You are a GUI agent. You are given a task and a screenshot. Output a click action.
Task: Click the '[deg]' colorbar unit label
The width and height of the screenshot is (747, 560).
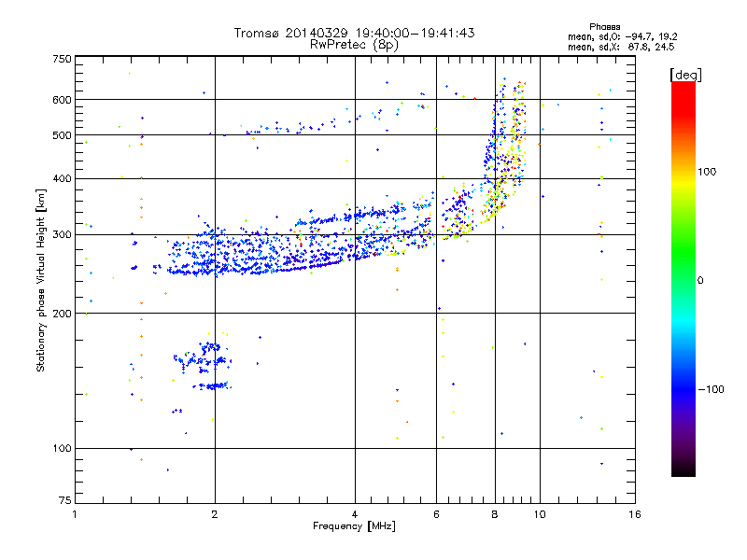[685, 75]
